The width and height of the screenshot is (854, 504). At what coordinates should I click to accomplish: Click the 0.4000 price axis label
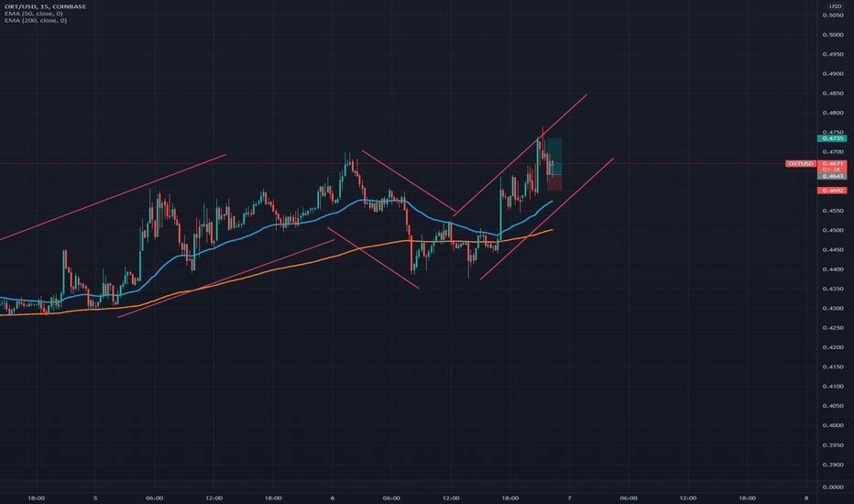click(x=833, y=425)
